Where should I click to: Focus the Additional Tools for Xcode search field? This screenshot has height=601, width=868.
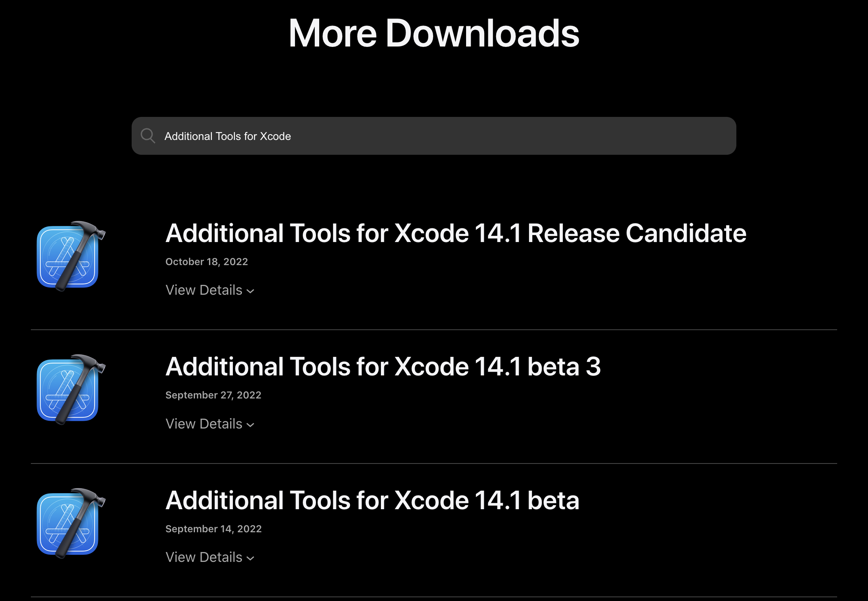pos(434,136)
